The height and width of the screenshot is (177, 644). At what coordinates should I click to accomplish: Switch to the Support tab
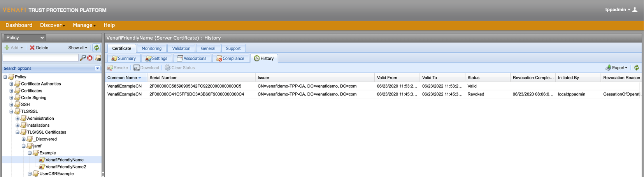[233, 48]
